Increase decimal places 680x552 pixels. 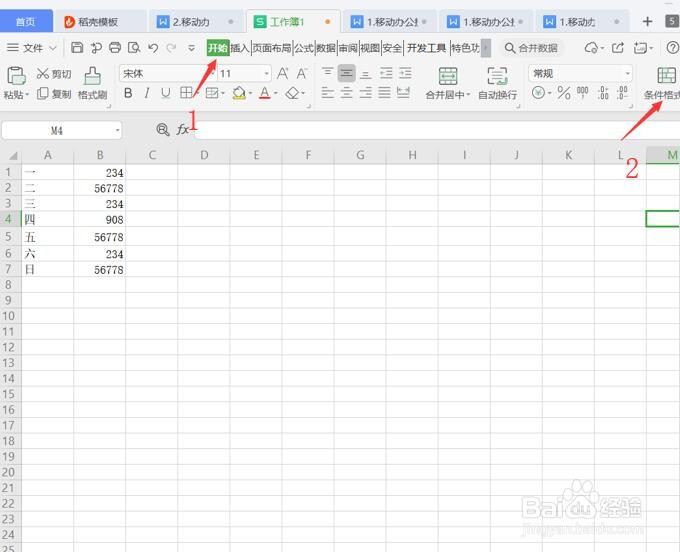(603, 93)
